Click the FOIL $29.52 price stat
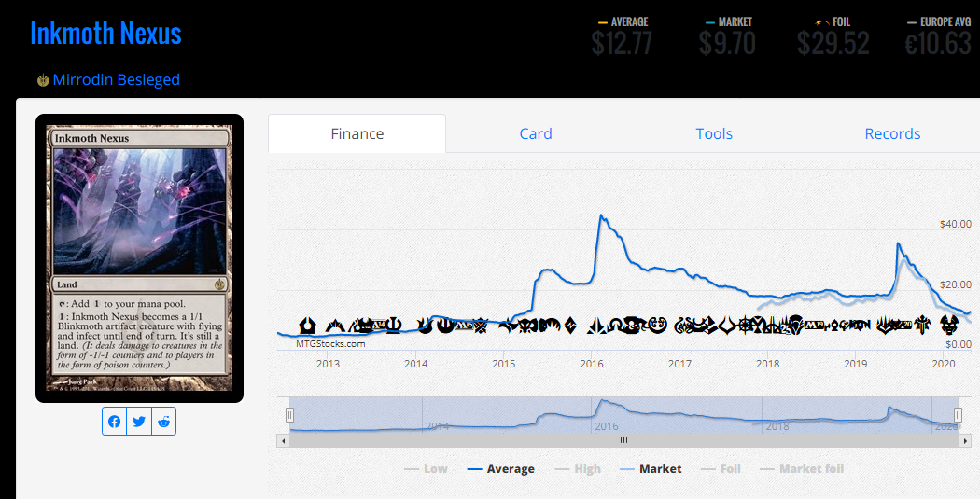 click(833, 37)
